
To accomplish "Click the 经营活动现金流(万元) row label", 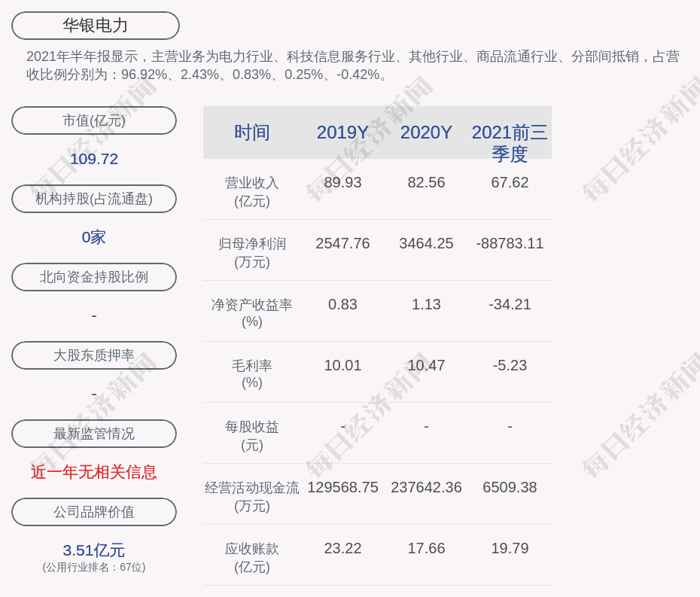I will [252, 497].
